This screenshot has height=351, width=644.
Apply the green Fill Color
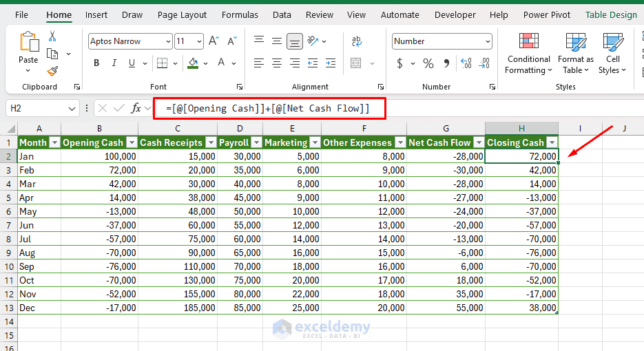click(x=193, y=63)
